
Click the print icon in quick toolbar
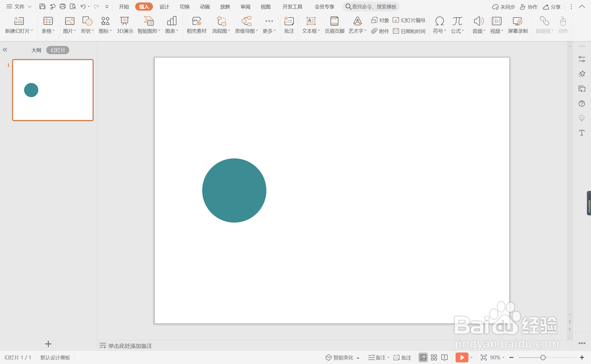coord(63,7)
